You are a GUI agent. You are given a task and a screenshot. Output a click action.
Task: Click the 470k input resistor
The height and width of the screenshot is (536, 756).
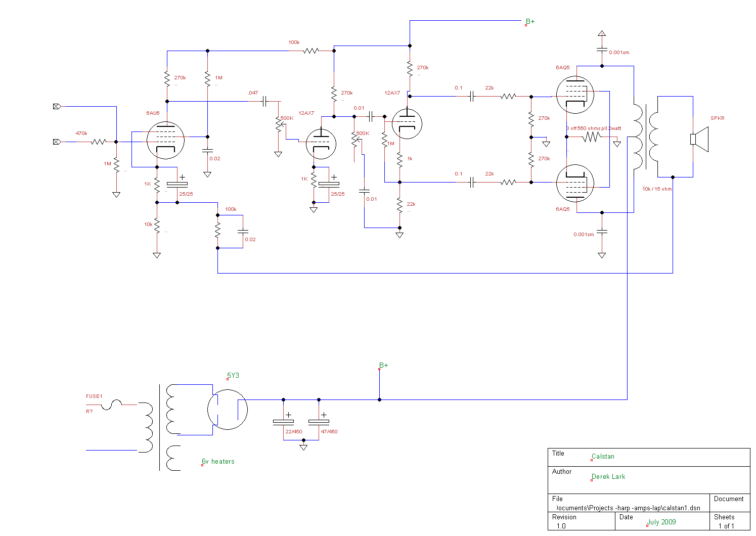99,142
